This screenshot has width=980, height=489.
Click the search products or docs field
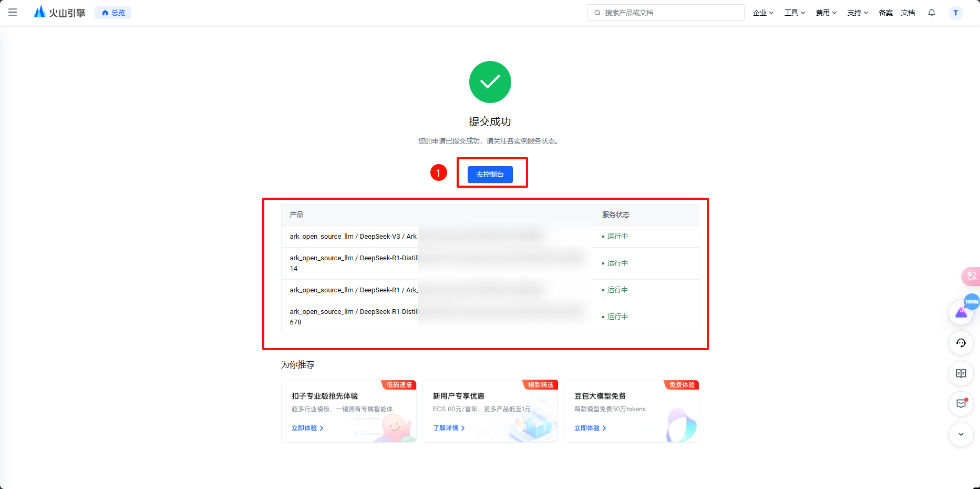pyautogui.click(x=665, y=13)
